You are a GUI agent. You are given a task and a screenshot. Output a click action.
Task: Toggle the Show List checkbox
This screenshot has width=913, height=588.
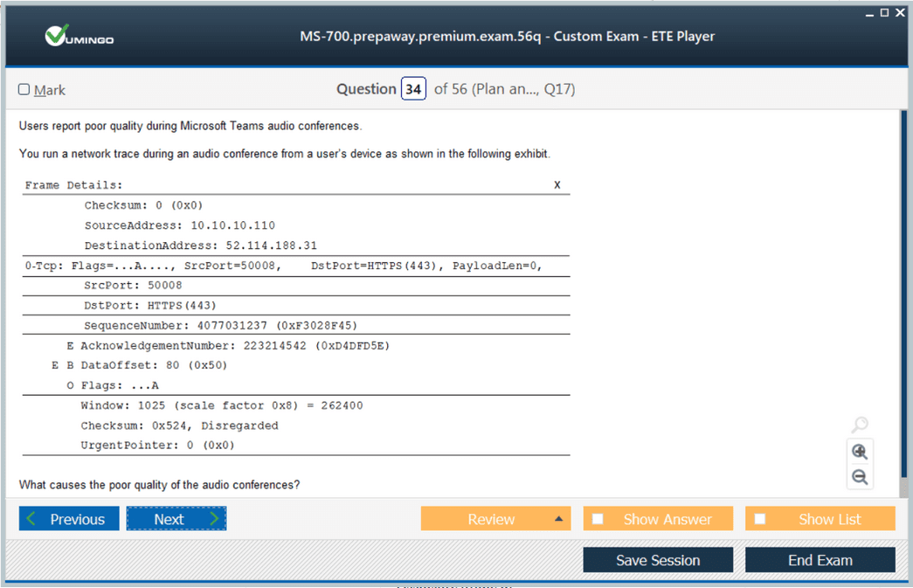tap(760, 519)
